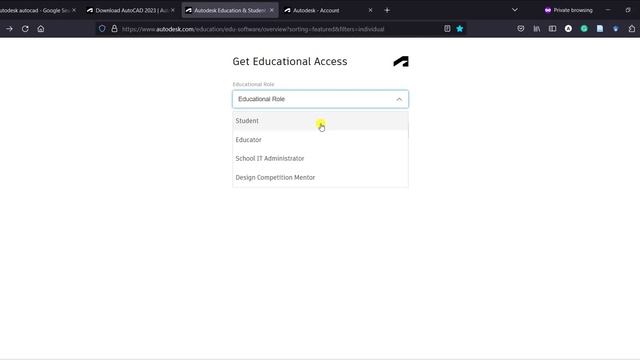Click the green extension icon
The height and width of the screenshot is (360, 640).
coord(584,29)
